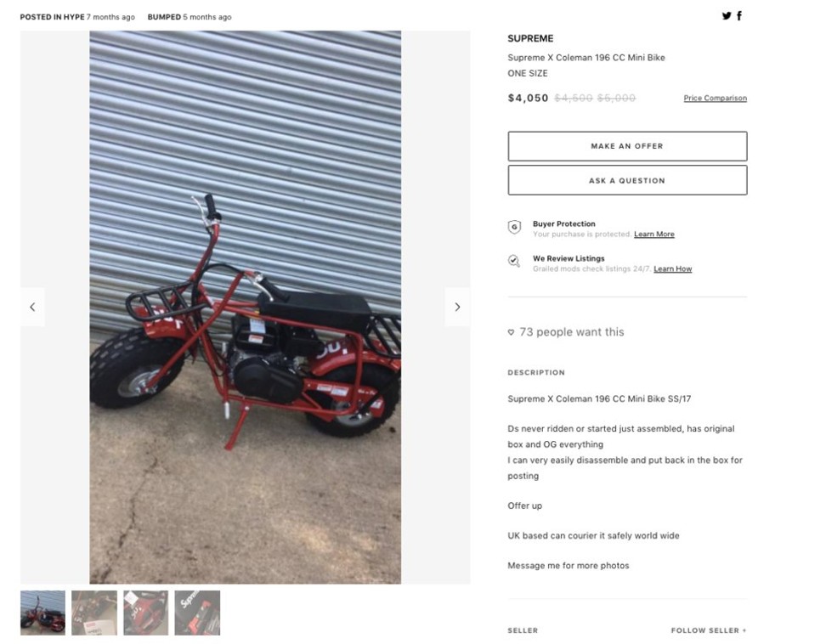Image resolution: width=826 pixels, height=644 pixels.
Task: Share listing via Facebook icon
Action: 739,16
